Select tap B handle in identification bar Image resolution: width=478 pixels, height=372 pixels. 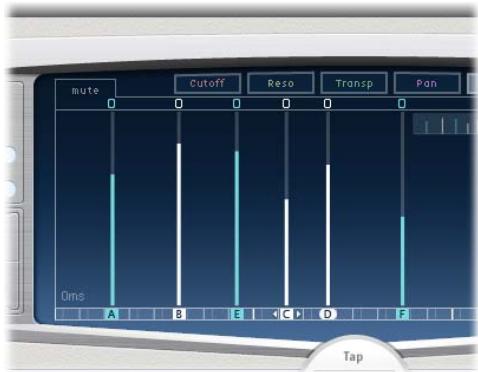(179, 314)
